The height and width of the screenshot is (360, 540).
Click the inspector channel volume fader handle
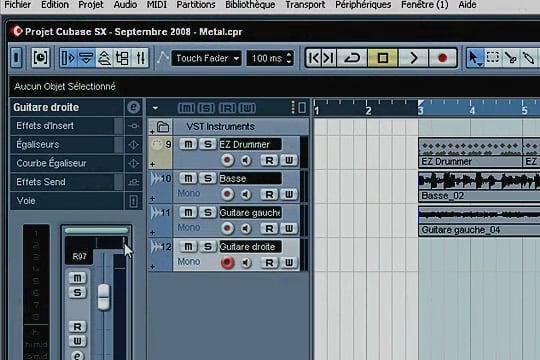click(103, 296)
